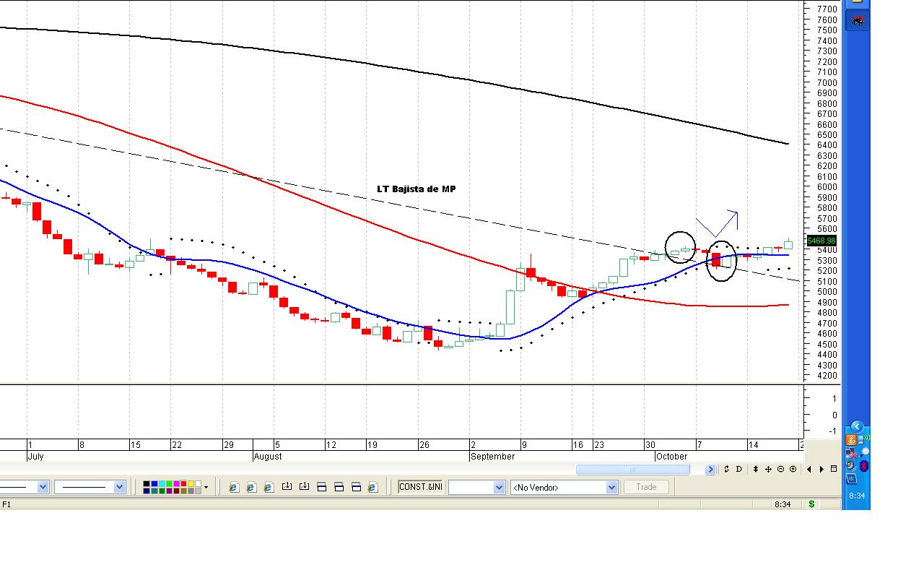Click the September month label on the axis
This screenshot has height=578, width=924.
click(x=492, y=457)
